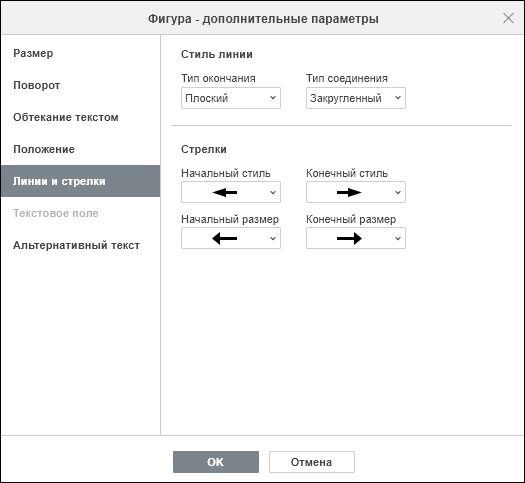Click the Стиль линии heading
The image size is (525, 483).
(x=217, y=54)
